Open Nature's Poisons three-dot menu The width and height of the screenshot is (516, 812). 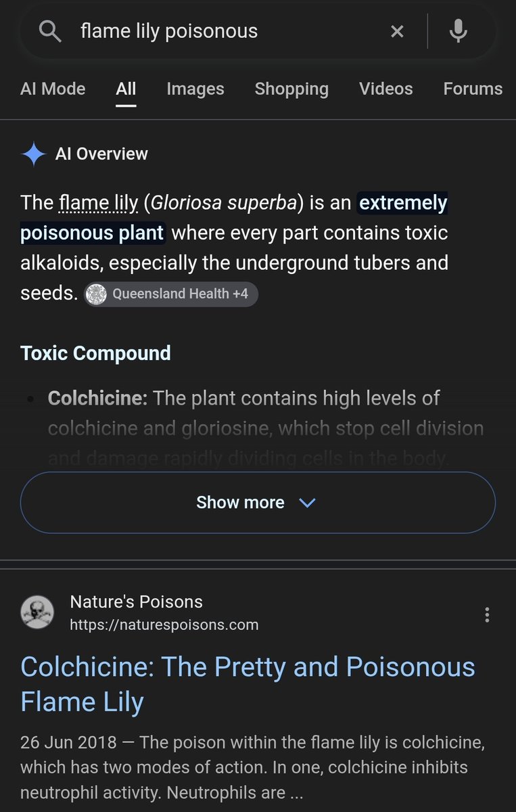(x=487, y=614)
